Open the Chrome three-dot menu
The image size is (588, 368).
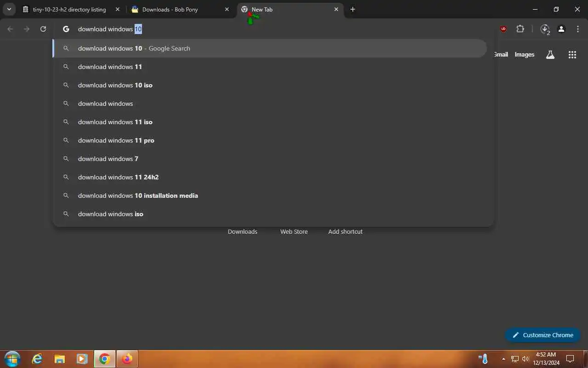(x=578, y=29)
